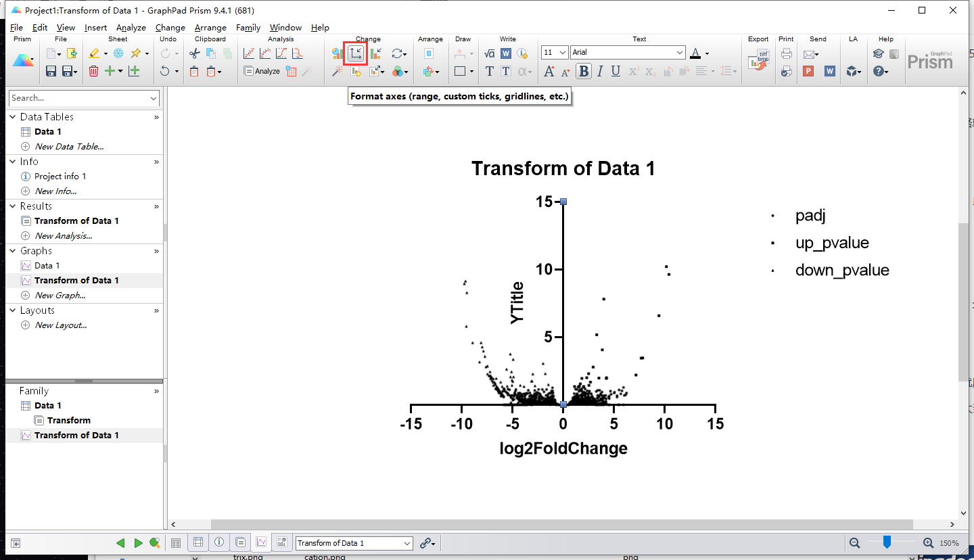Toggle Italic text formatting
Image resolution: width=974 pixels, height=560 pixels.
click(x=600, y=71)
